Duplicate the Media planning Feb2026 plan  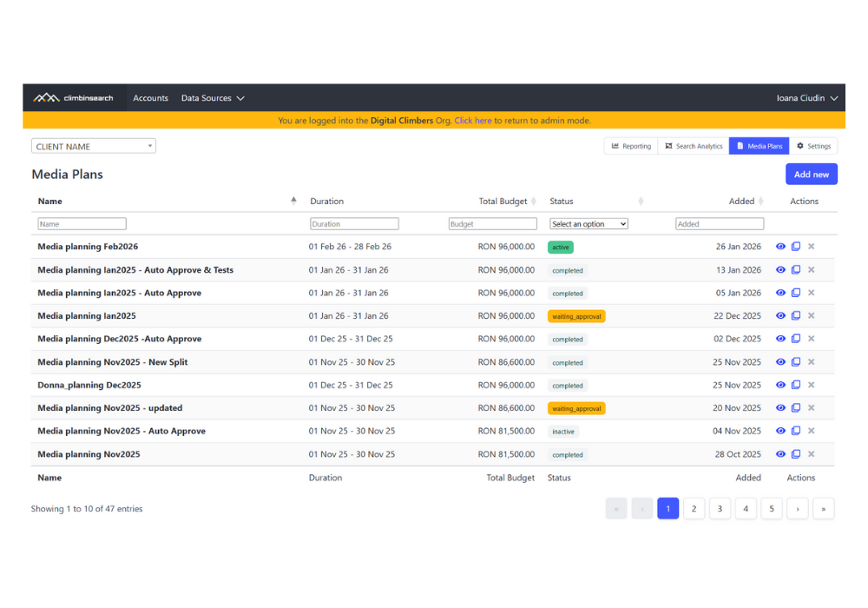[x=796, y=247]
